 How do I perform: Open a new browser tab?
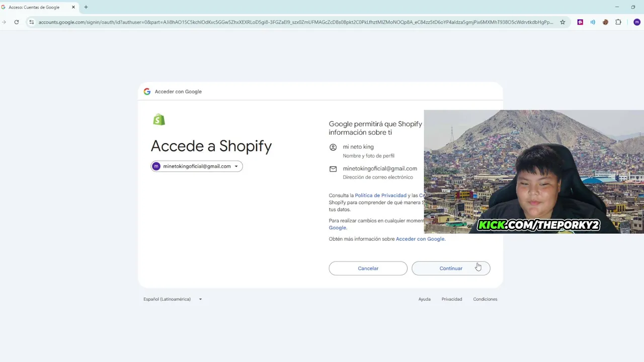(86, 7)
